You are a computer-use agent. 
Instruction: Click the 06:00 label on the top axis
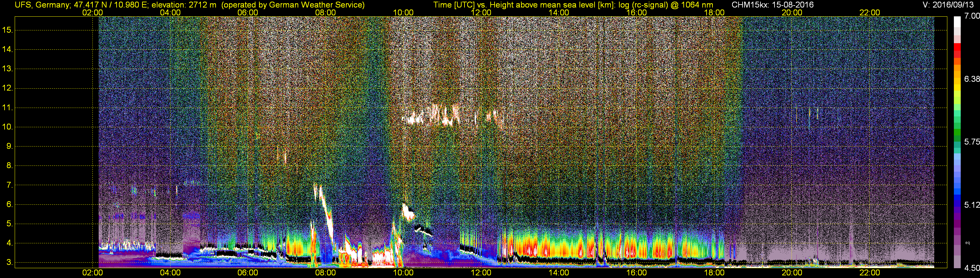[x=248, y=12]
